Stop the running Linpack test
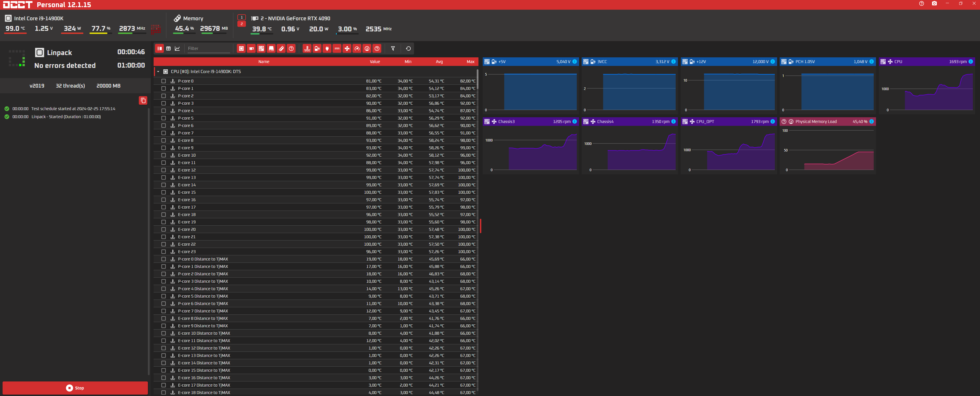 [x=75, y=388]
